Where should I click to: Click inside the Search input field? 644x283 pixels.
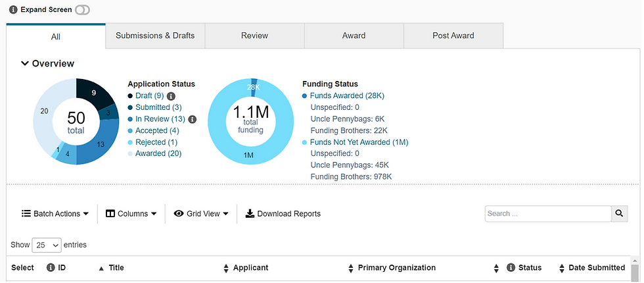[548, 213]
